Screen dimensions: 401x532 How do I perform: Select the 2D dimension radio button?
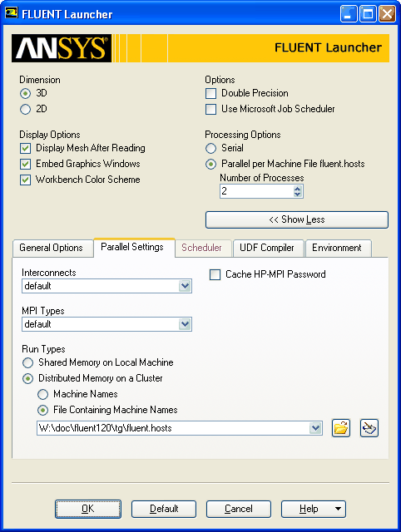[x=25, y=109]
